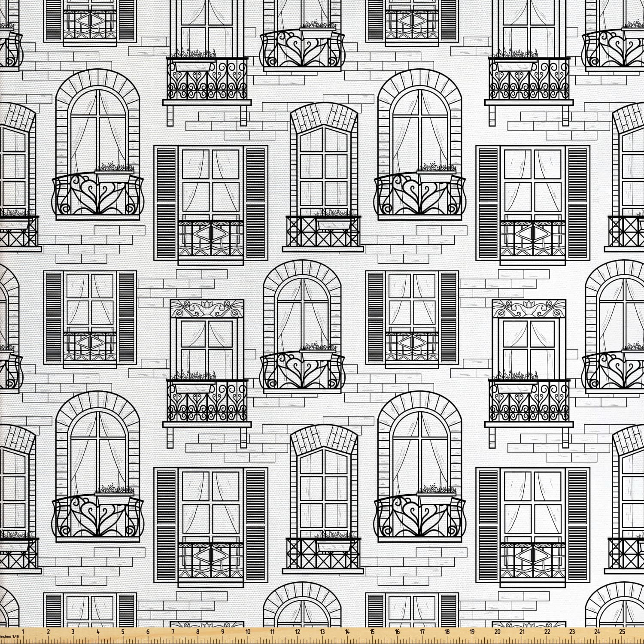644x644 pixels.
Task: Select the ruler mark labeled 5
Action: pos(123,632)
